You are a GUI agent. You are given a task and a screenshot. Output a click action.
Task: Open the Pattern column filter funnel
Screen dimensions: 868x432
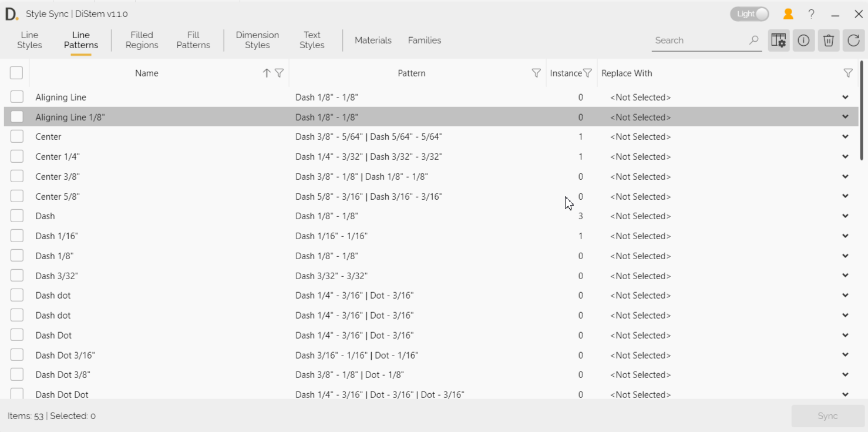[x=536, y=73]
